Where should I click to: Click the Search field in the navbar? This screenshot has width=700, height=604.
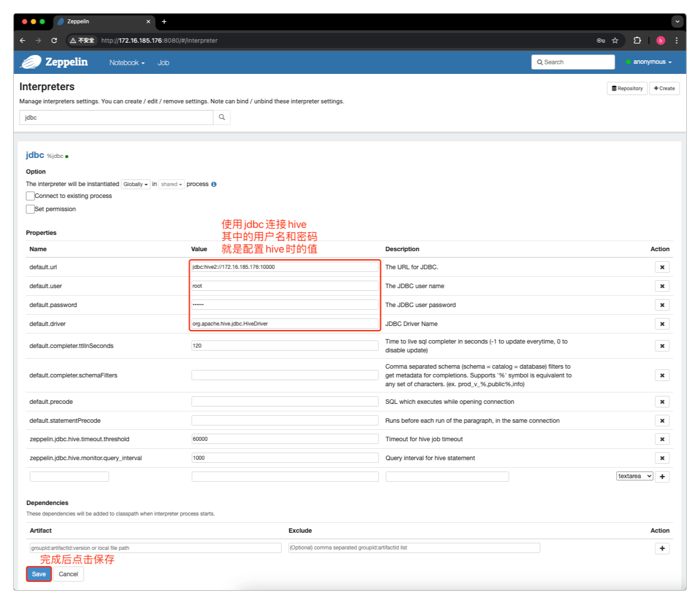click(x=573, y=62)
